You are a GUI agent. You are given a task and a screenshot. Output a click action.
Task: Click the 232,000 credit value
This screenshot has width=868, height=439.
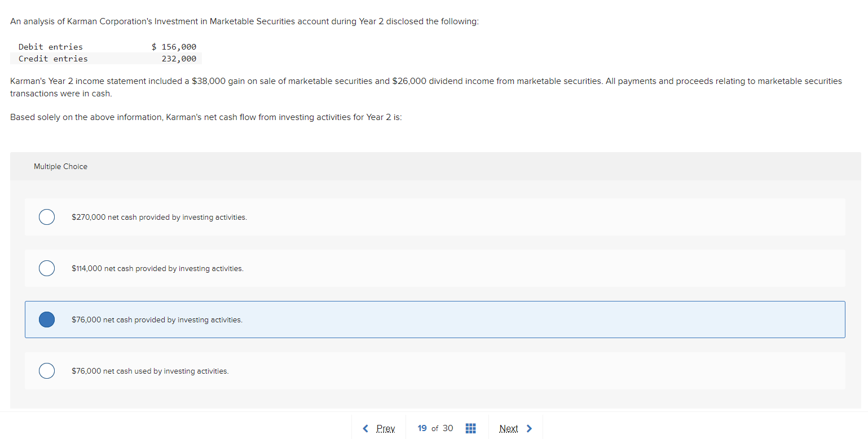tap(179, 59)
